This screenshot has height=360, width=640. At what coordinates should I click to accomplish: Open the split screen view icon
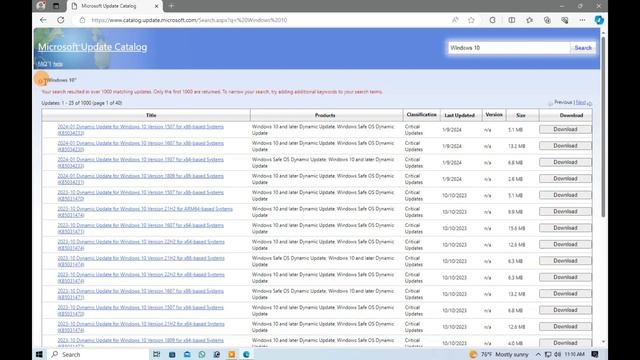tap(511, 20)
